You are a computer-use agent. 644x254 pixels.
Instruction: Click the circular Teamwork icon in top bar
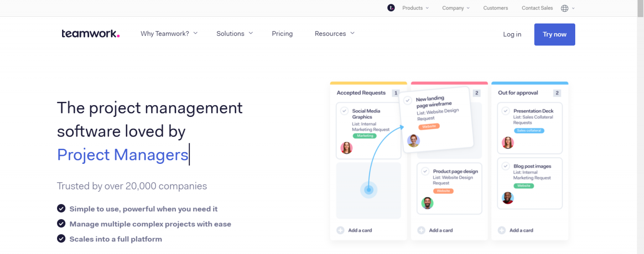tap(391, 8)
